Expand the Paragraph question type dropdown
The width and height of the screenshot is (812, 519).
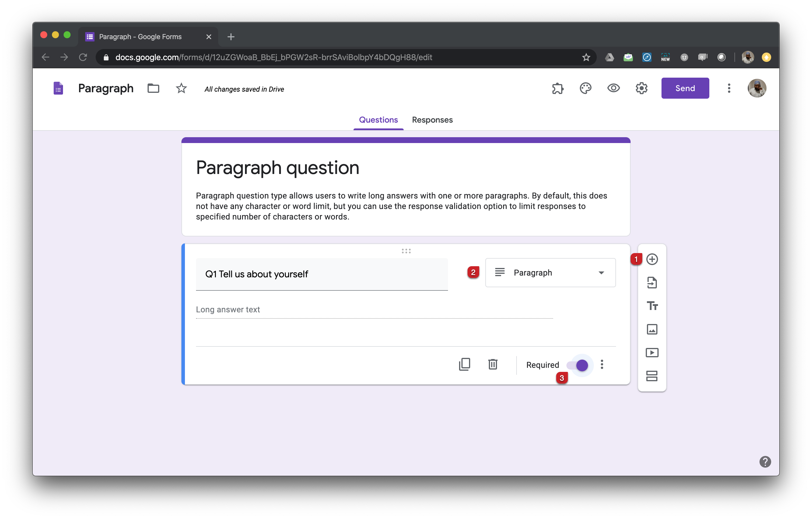coord(550,273)
